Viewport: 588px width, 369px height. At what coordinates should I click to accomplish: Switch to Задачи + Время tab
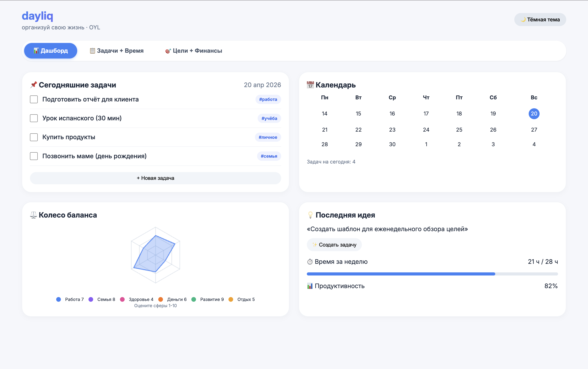pos(117,51)
